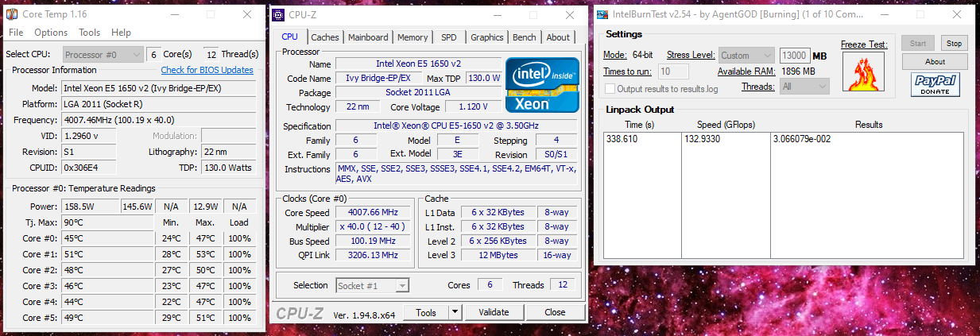
Task: Open the Stress Level Custom dropdown
Action: (x=746, y=56)
